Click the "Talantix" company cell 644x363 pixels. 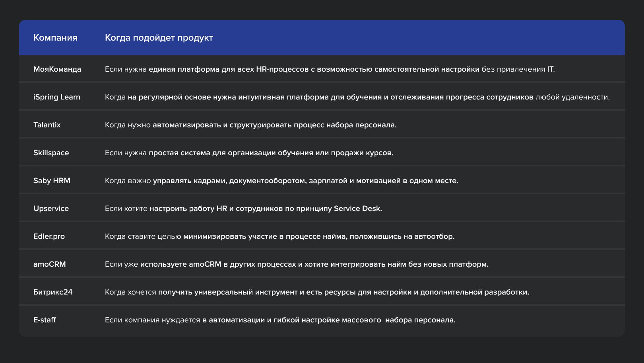(x=47, y=125)
